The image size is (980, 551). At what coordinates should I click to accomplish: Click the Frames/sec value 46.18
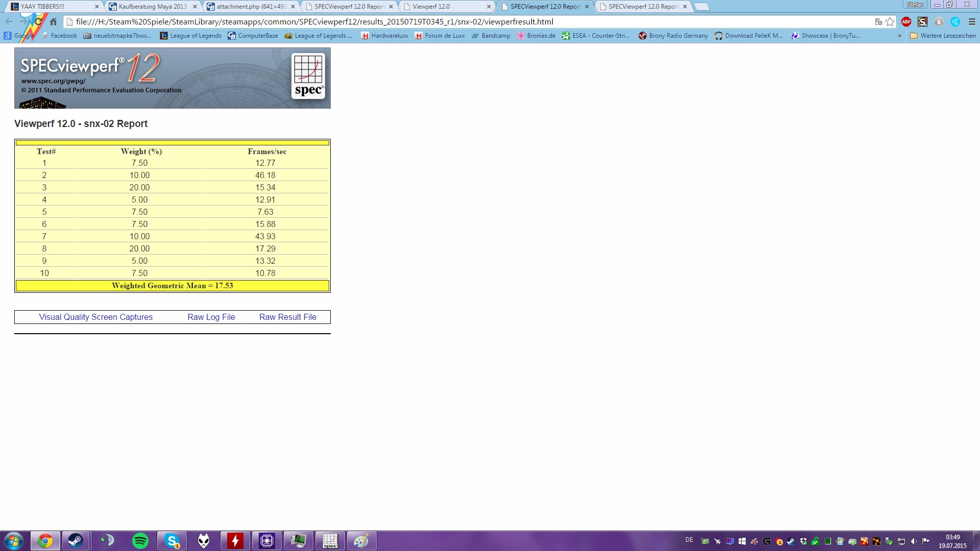(x=265, y=175)
